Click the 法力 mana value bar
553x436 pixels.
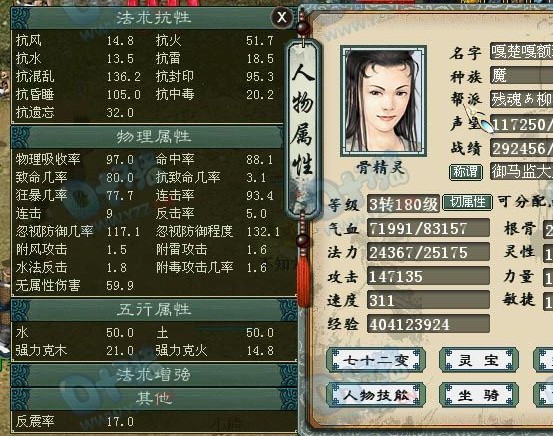click(x=428, y=252)
